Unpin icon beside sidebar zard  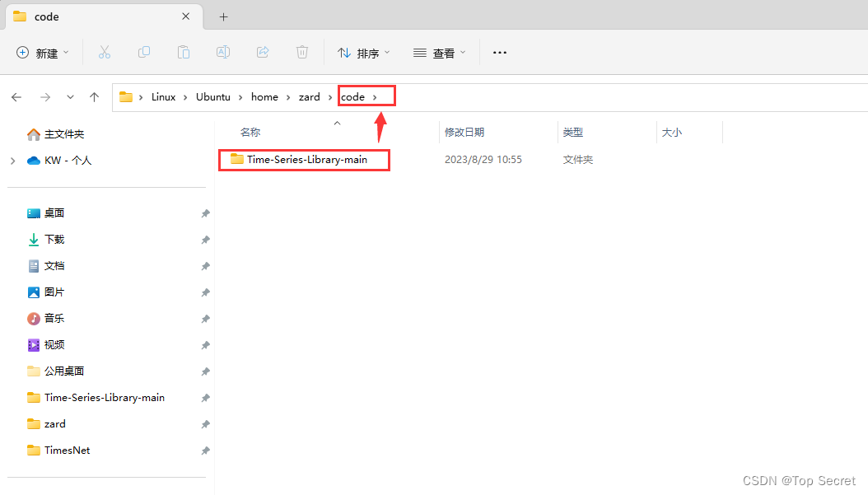pyautogui.click(x=205, y=424)
